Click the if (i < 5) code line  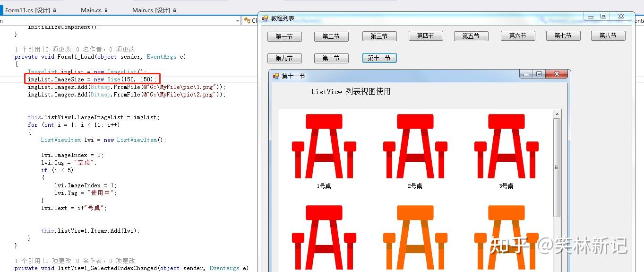tap(57, 170)
